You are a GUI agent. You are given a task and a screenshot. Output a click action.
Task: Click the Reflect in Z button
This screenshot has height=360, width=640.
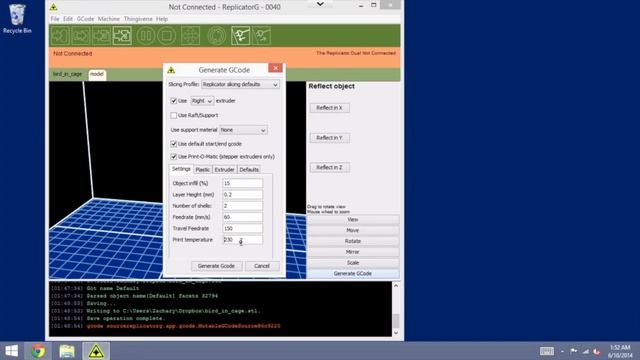(x=329, y=168)
